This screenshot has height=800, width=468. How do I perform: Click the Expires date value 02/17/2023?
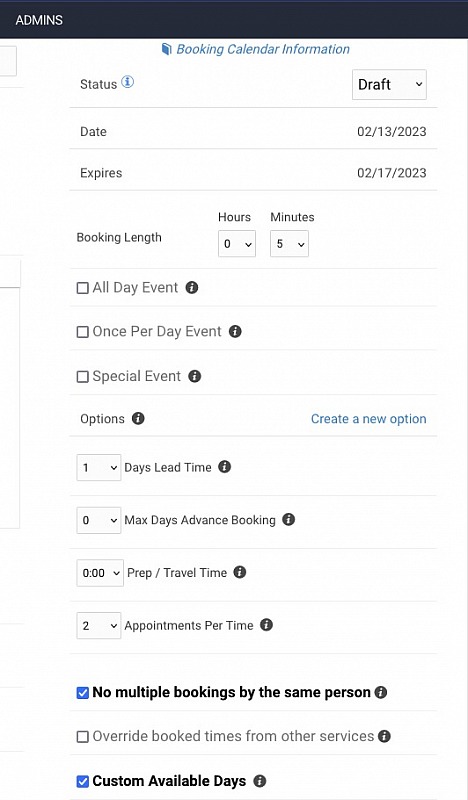391,173
